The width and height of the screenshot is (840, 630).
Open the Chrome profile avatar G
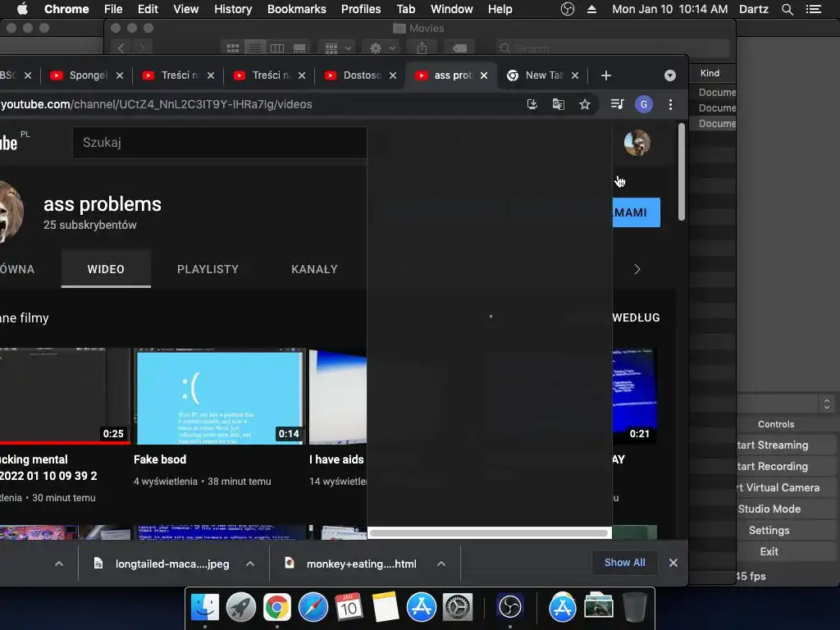pos(643,104)
